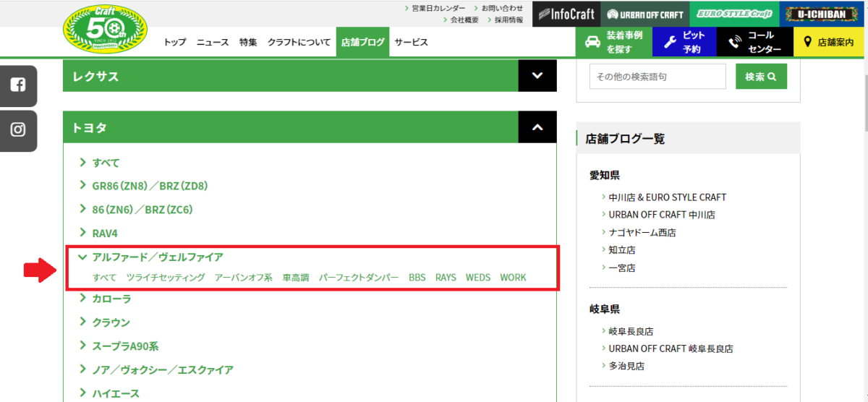Viewport: 868px width, 402px height.
Task: Open 店舗案内 location pin button
Action: 828,42
